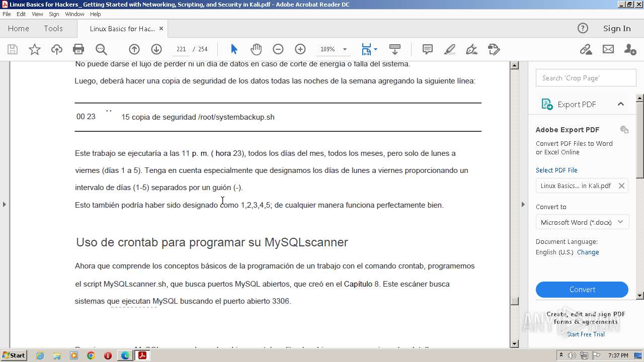
Task: Close the Linux Basics document tab
Action: point(161,29)
